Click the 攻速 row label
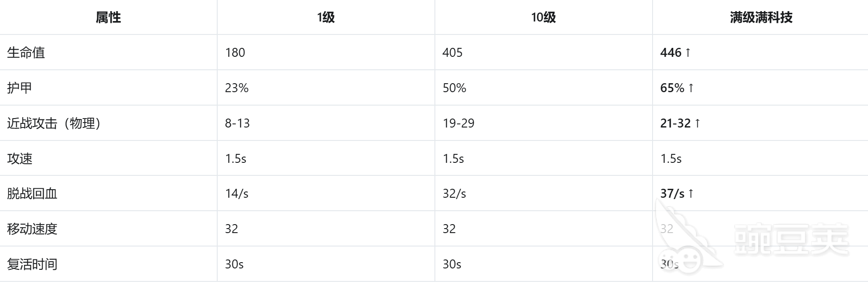The height and width of the screenshot is (289, 868). [x=20, y=158]
